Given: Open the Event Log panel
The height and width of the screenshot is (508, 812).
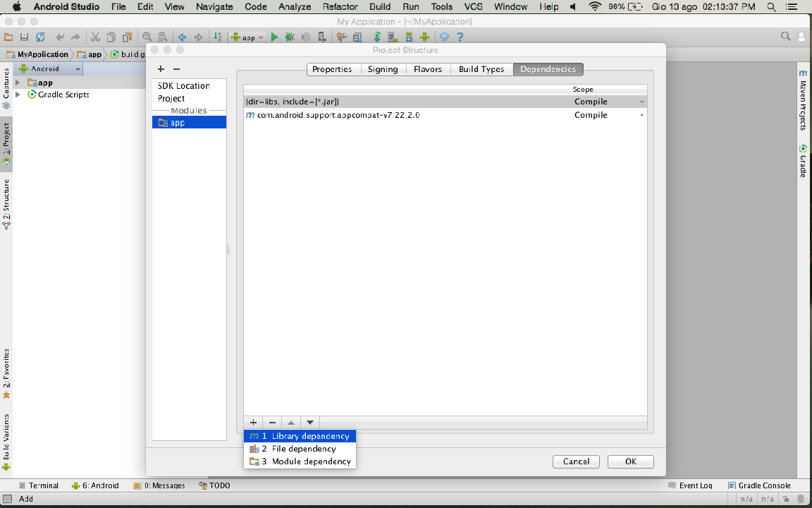Looking at the screenshot, I should 690,485.
